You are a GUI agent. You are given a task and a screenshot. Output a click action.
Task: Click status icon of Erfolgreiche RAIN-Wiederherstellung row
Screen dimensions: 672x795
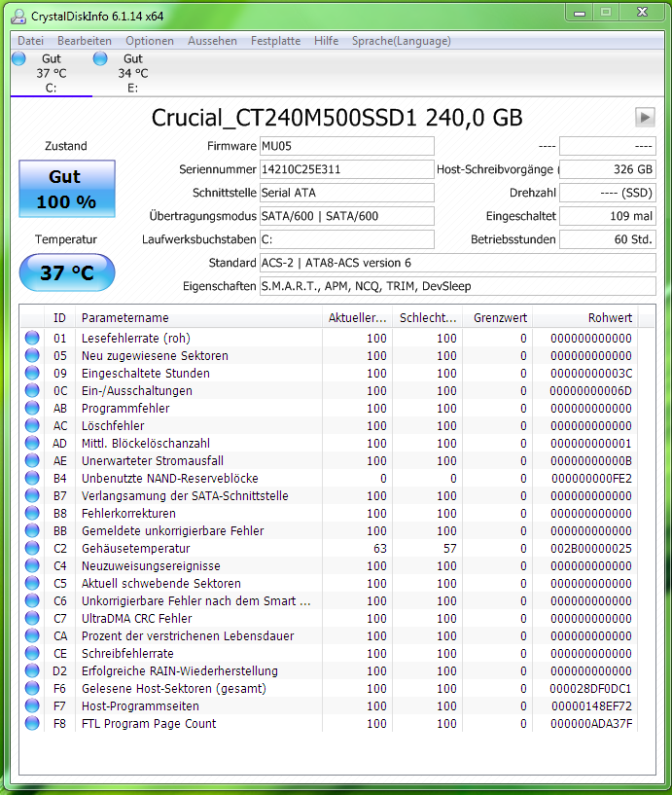[32, 670]
